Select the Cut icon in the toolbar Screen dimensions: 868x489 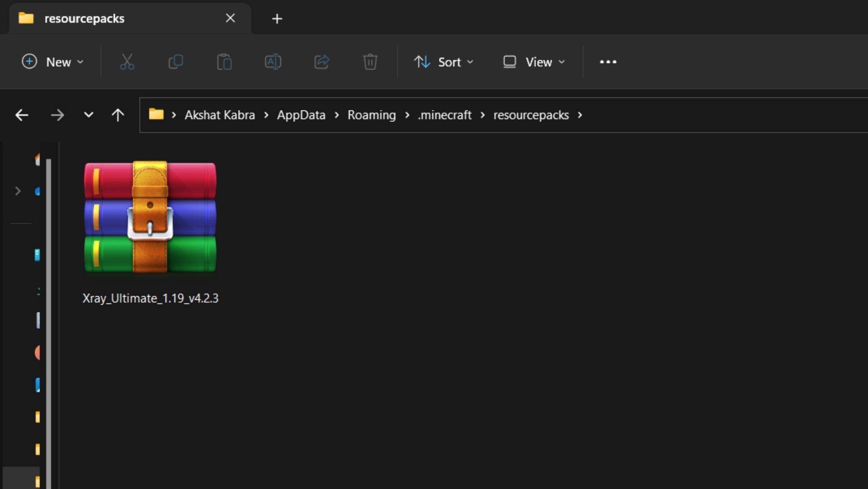point(127,62)
